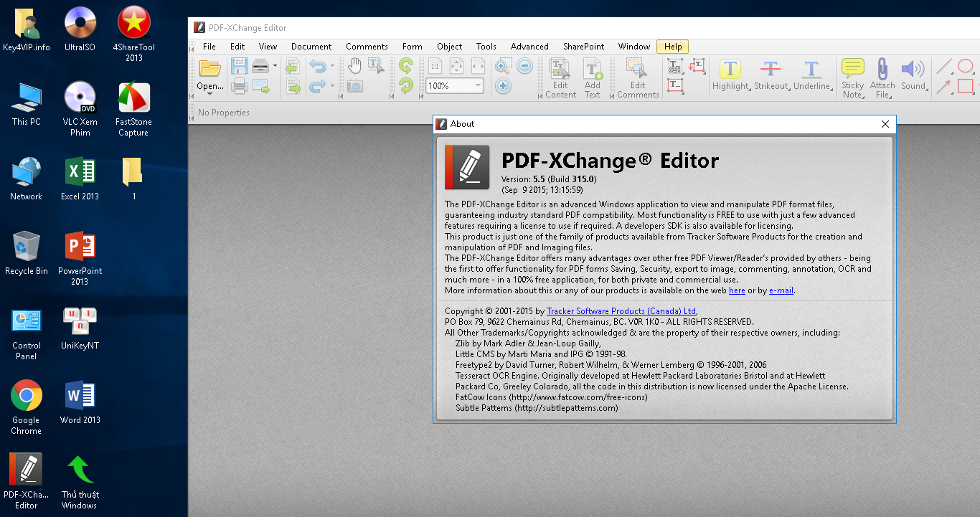Select the Word 2013 desktop shortcut
The width and height of the screenshot is (980, 517).
click(x=80, y=402)
